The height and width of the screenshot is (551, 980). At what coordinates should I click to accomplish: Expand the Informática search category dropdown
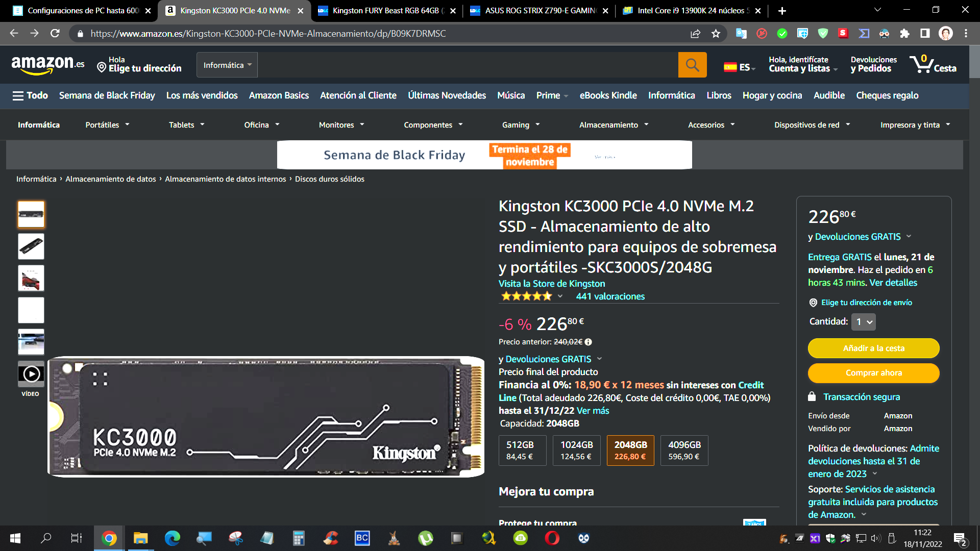tap(227, 65)
